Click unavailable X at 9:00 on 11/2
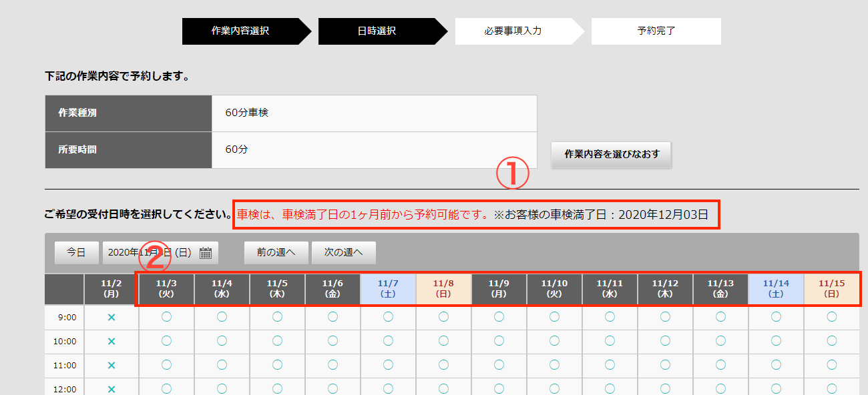 (112, 317)
